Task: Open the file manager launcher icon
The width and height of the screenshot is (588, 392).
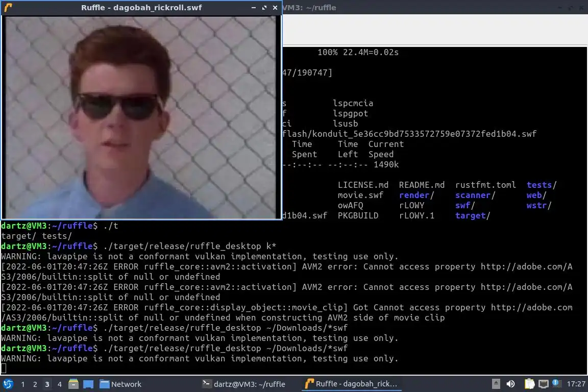Action: click(x=73, y=384)
